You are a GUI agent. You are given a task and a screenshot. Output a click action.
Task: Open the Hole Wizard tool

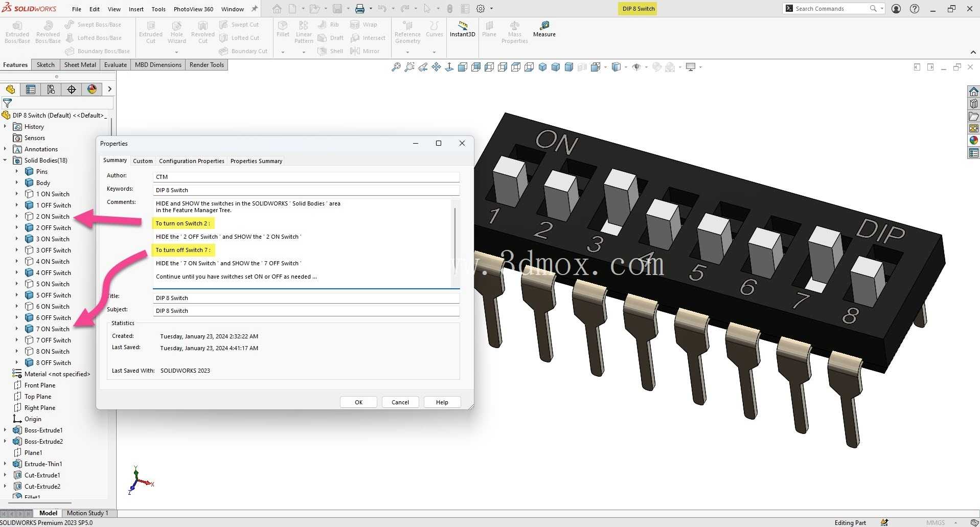[x=177, y=32]
